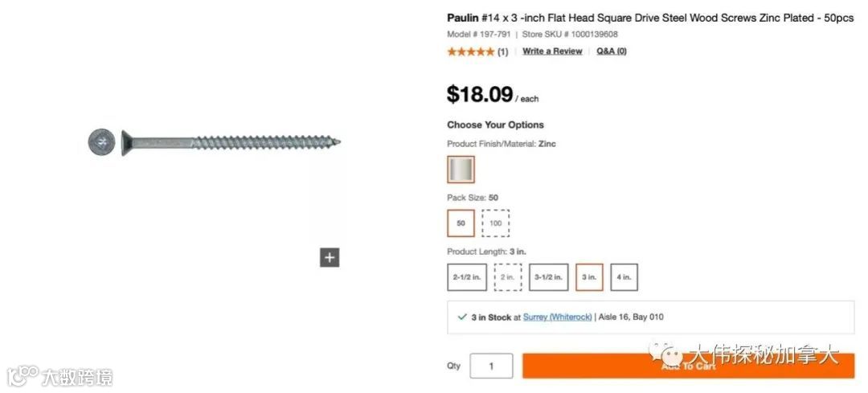Choose pack size 50

pos(461,223)
